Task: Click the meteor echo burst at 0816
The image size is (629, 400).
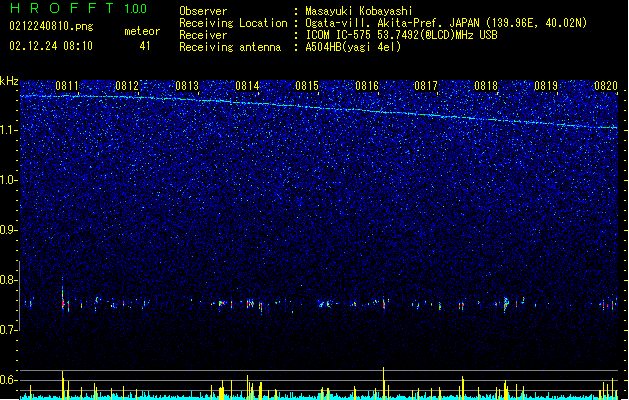Action: pos(384,304)
